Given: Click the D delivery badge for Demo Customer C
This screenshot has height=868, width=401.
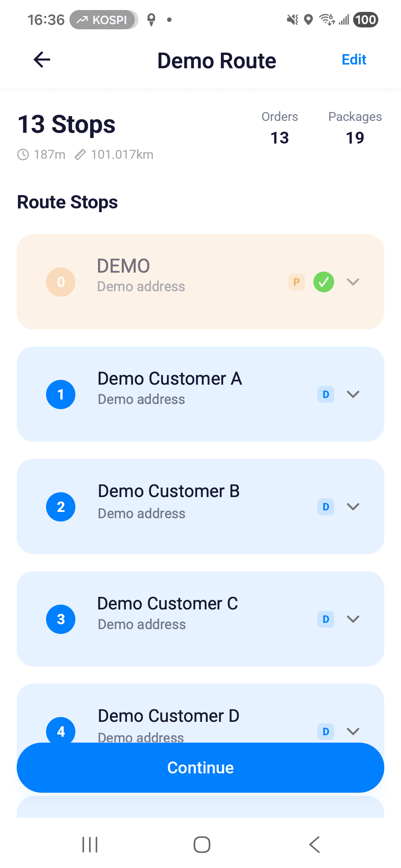Looking at the screenshot, I should (x=326, y=619).
